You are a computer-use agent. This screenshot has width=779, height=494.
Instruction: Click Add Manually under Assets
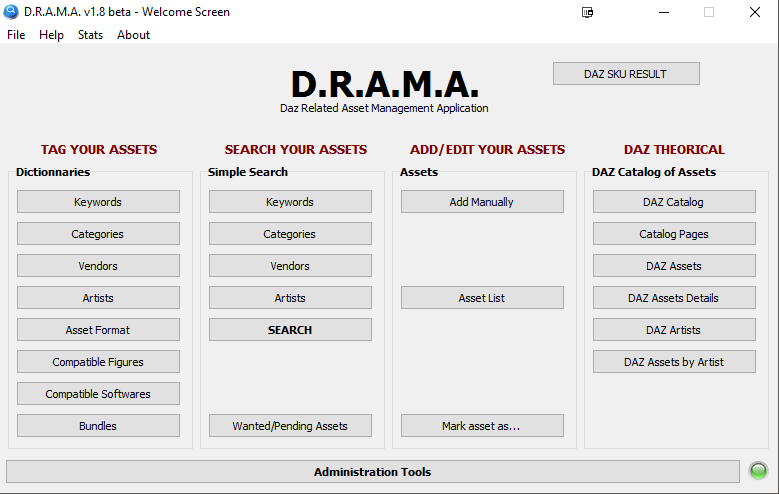point(482,202)
